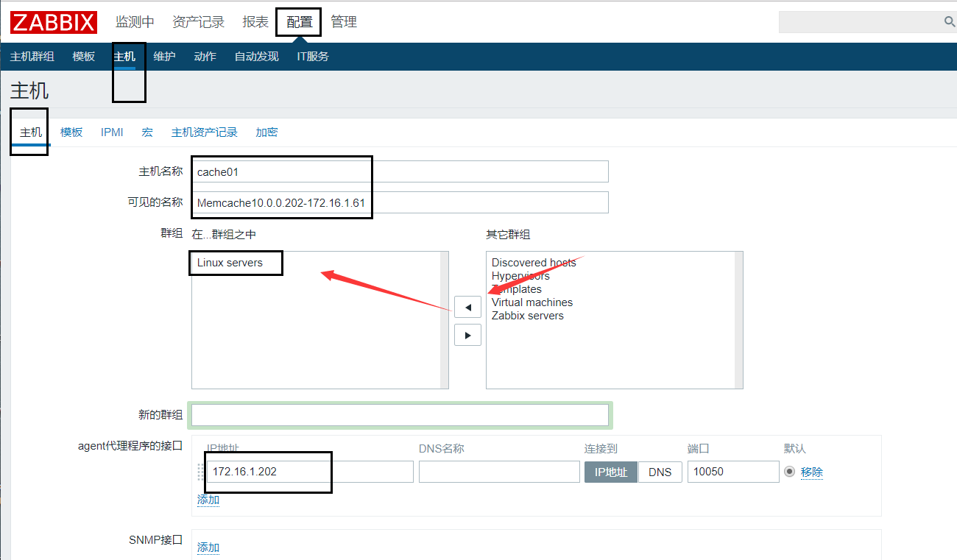
Task: Open the 配置 menu
Action: coord(299,22)
